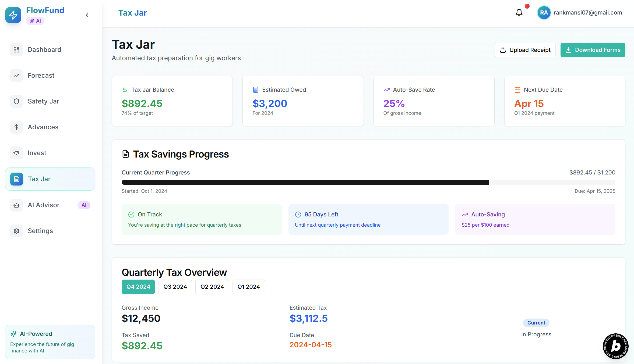This screenshot has height=364, width=634.
Task: Click the RA user avatar
Action: [544, 13]
